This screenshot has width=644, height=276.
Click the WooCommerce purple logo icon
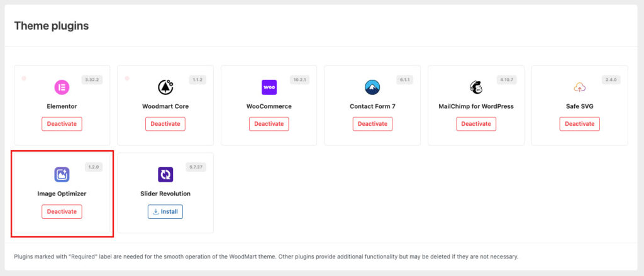tap(269, 87)
